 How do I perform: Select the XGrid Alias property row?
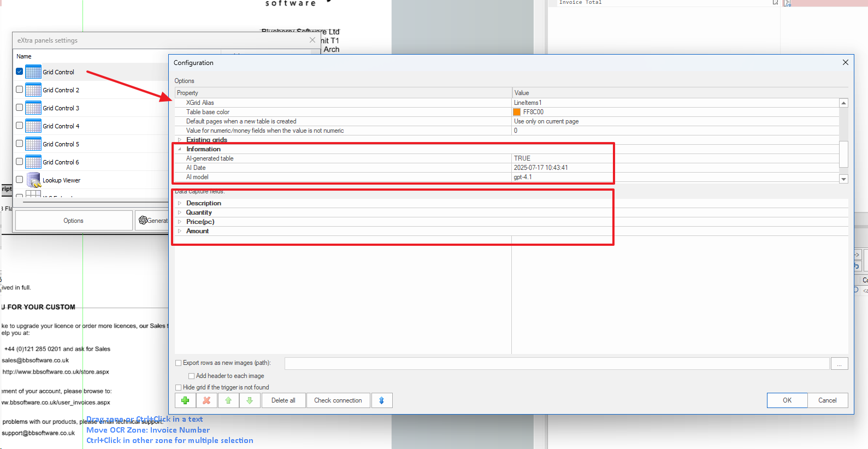pos(200,103)
